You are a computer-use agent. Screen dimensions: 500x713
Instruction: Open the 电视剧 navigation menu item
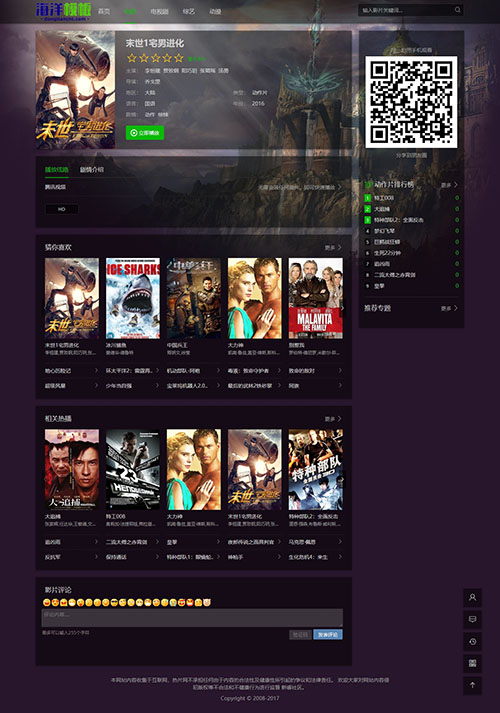point(159,11)
